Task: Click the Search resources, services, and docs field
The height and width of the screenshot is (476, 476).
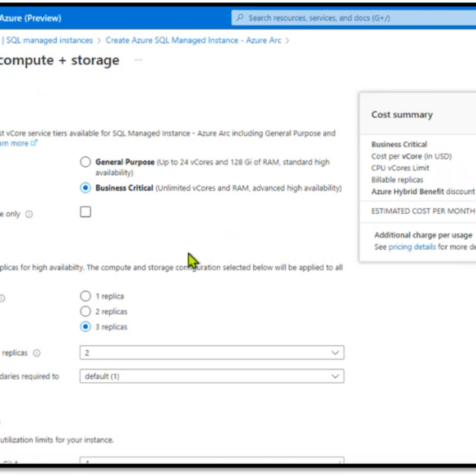Action: point(354,18)
